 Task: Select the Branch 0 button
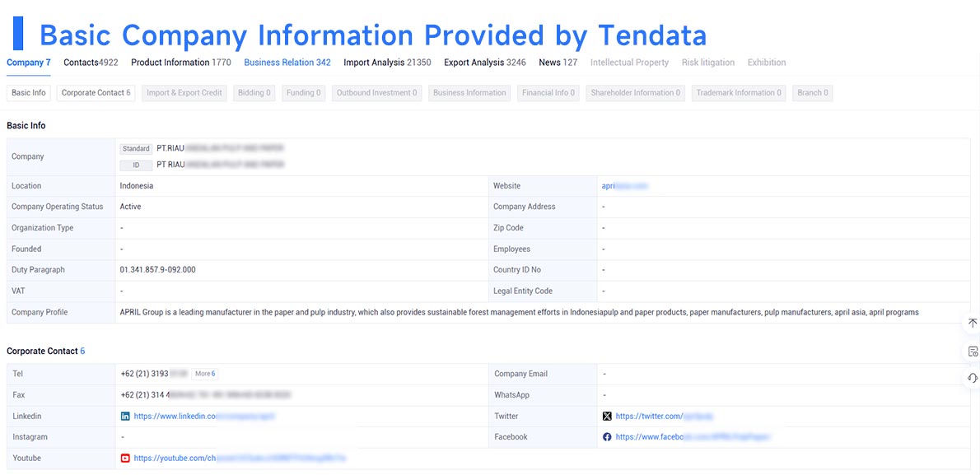point(813,92)
